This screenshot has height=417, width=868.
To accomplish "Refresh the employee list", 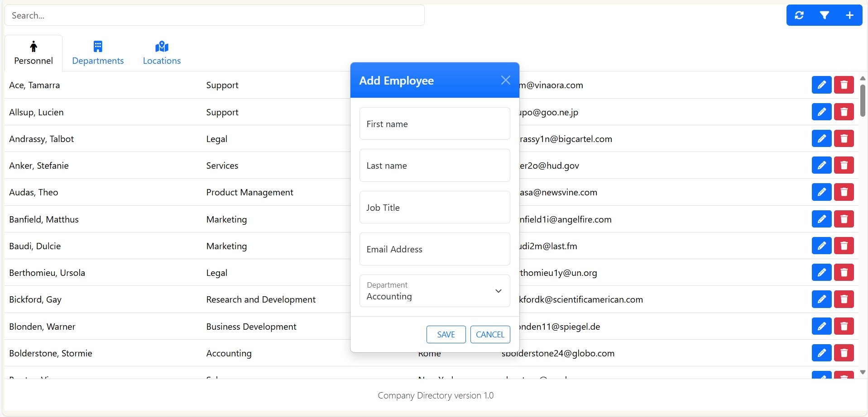I will 799,15.
